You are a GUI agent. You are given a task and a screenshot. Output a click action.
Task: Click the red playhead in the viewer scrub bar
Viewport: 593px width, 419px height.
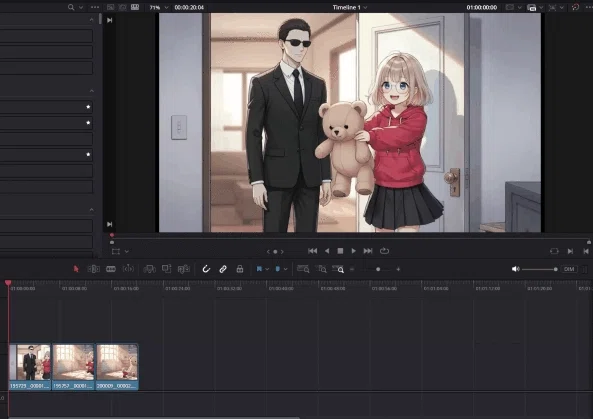coord(112,235)
